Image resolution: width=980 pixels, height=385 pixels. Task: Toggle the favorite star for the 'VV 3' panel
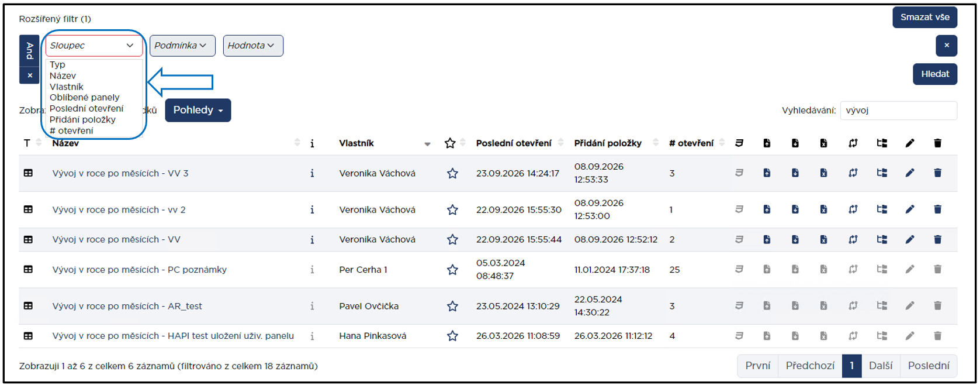click(452, 173)
